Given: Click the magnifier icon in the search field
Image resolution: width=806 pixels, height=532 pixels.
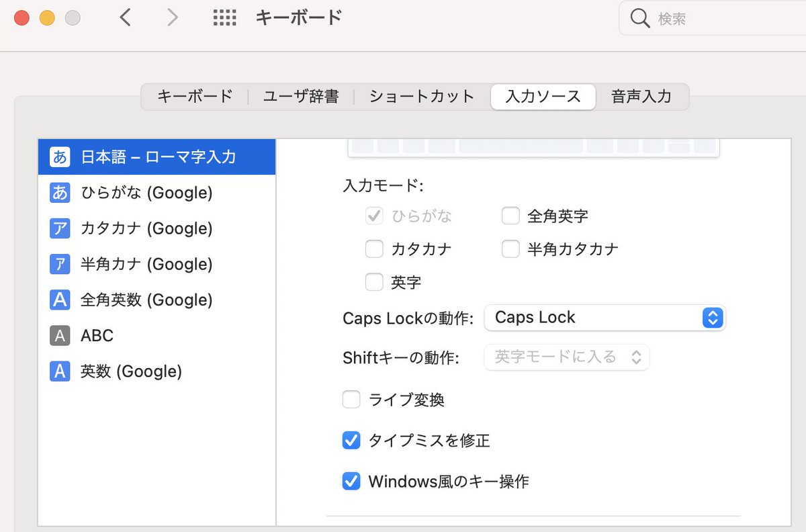Looking at the screenshot, I should pos(638,18).
